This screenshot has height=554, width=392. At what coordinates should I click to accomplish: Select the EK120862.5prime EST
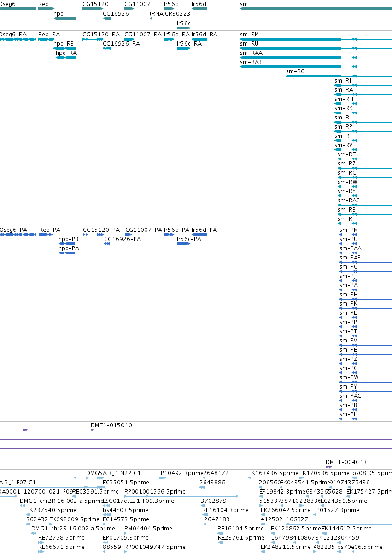tap(273, 533)
